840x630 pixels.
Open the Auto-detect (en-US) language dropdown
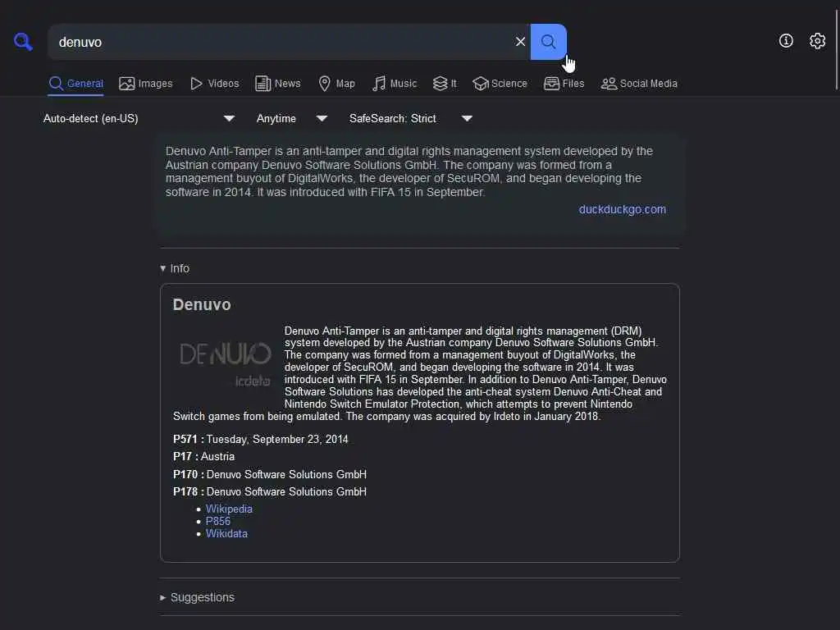139,118
